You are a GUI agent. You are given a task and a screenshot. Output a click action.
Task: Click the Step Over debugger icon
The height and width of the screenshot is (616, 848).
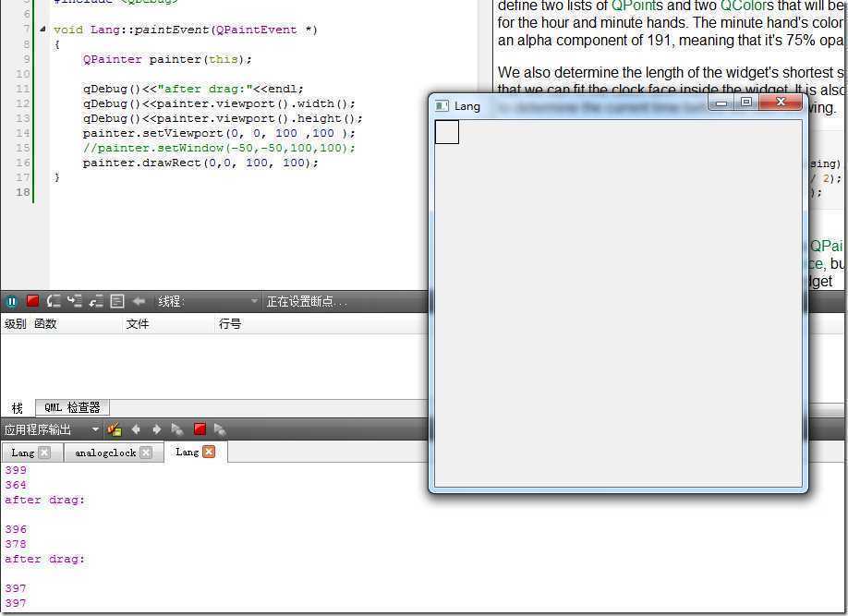[x=54, y=301]
